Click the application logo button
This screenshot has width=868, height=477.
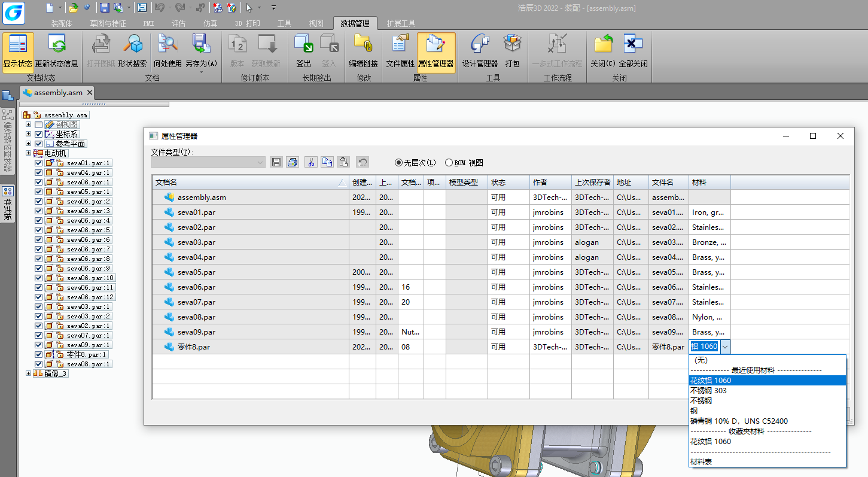coord(13,12)
